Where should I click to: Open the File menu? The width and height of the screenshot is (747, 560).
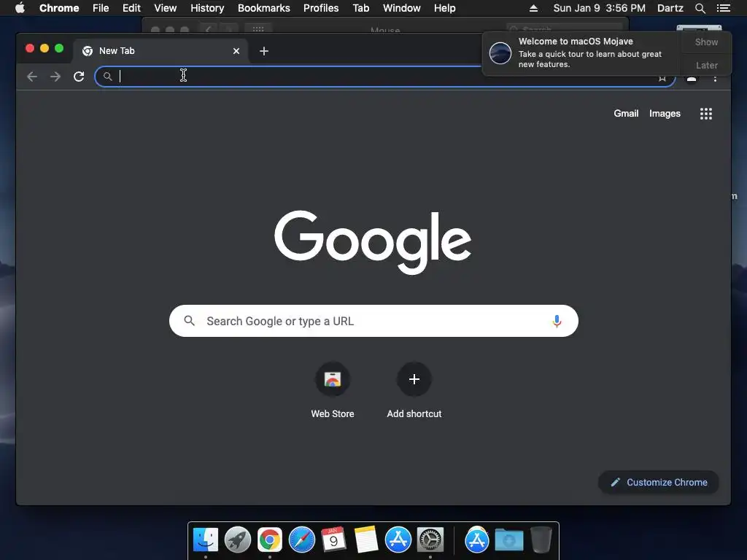pos(101,8)
